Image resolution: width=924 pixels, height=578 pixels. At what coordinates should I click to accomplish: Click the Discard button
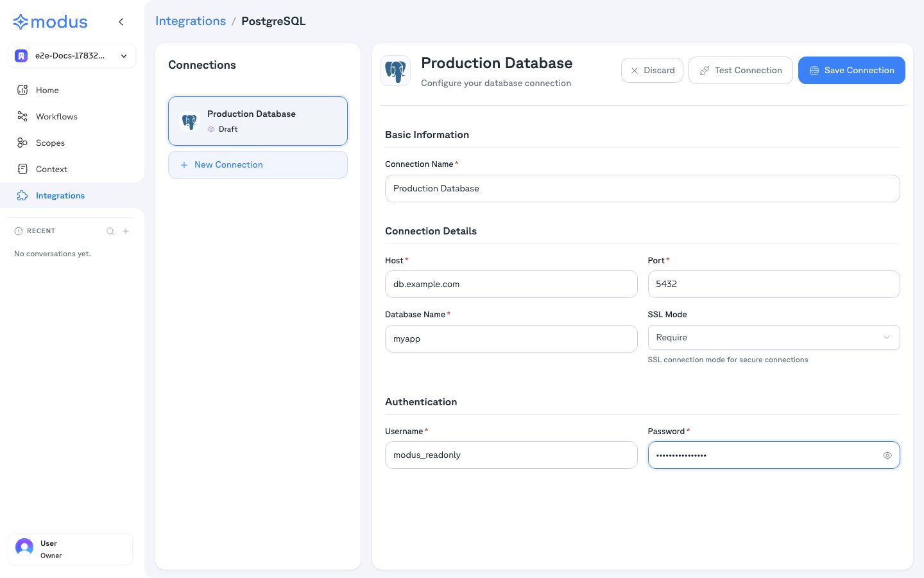[652, 71]
